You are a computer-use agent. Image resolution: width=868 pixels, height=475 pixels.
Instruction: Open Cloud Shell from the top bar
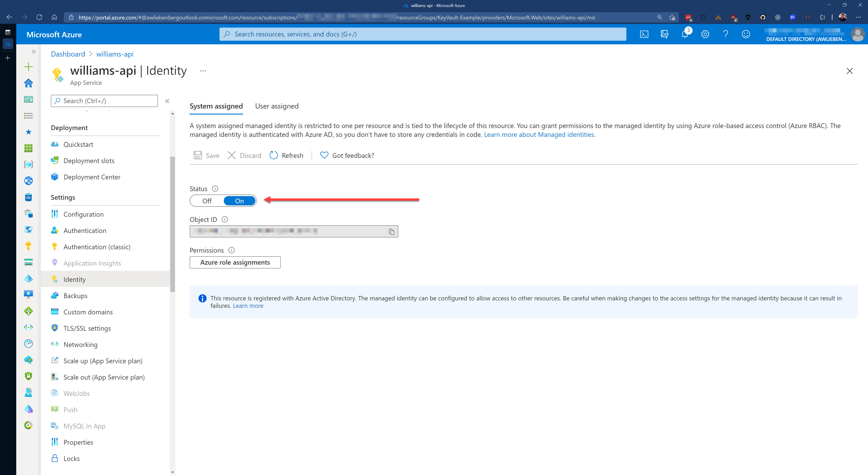(x=644, y=34)
